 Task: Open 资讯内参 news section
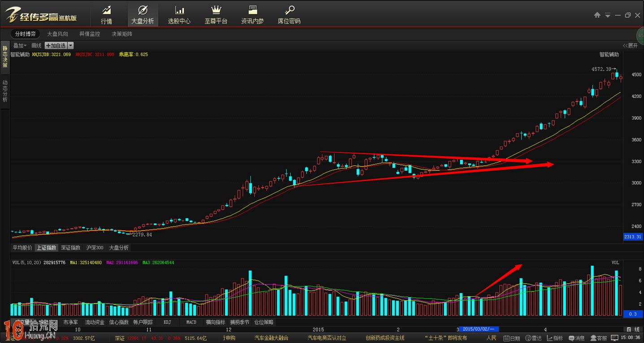(x=252, y=14)
